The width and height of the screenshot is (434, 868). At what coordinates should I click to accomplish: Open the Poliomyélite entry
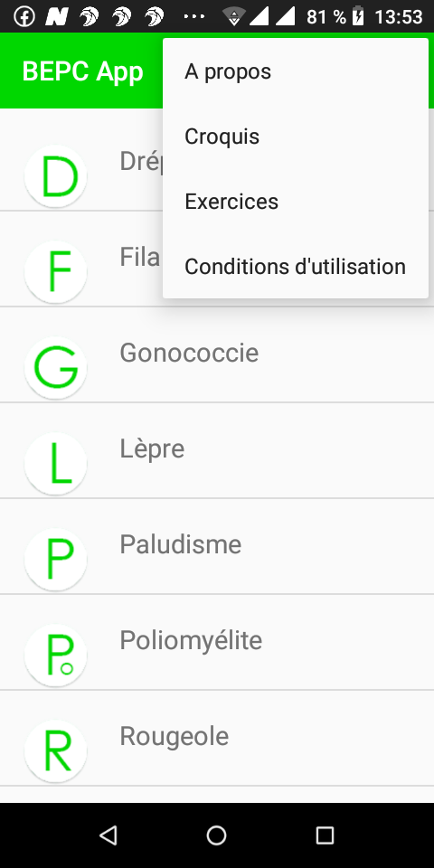point(217,642)
